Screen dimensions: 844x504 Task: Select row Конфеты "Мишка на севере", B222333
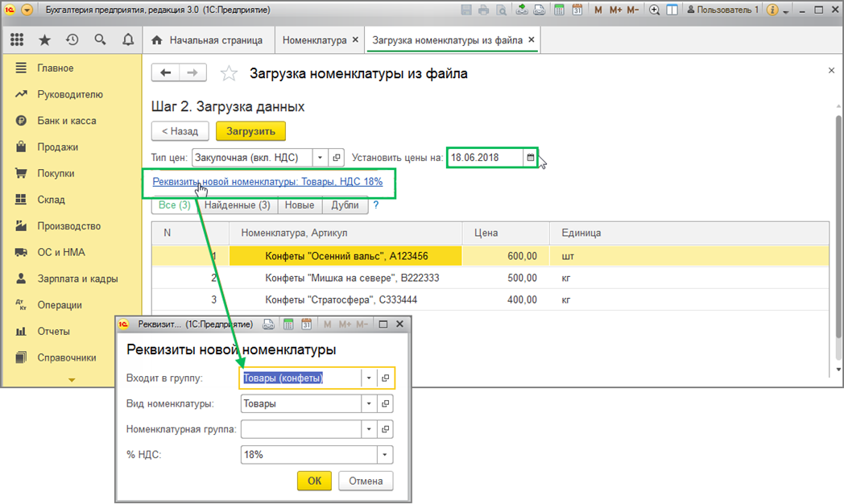point(490,278)
